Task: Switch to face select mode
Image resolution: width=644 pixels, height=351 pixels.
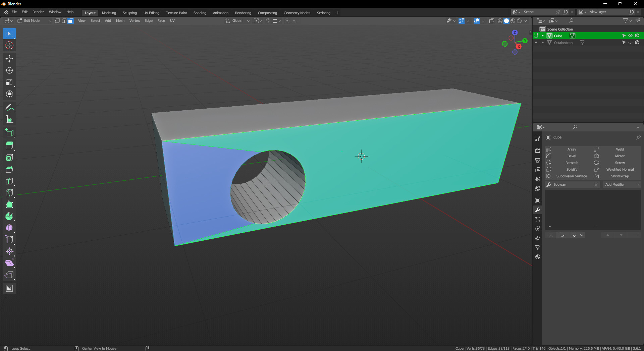Action: tap(70, 21)
